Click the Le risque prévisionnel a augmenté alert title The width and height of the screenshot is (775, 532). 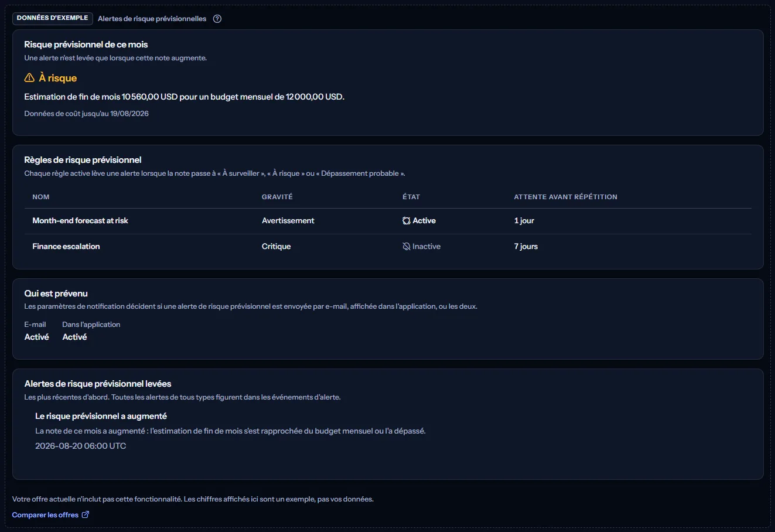[101, 416]
